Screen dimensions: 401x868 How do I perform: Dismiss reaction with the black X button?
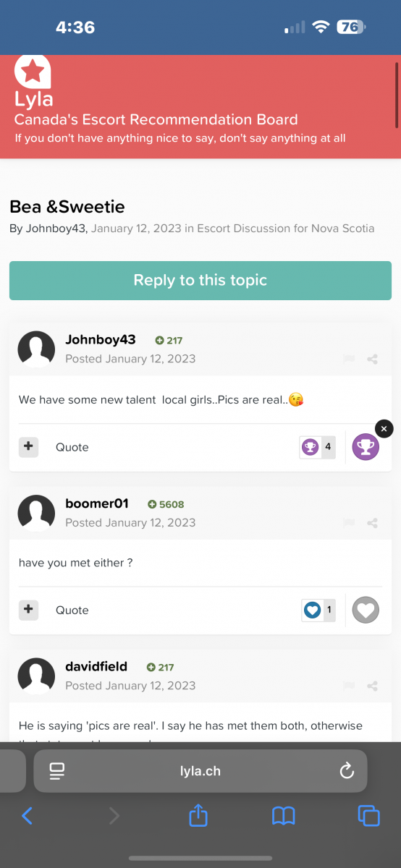coord(384,429)
